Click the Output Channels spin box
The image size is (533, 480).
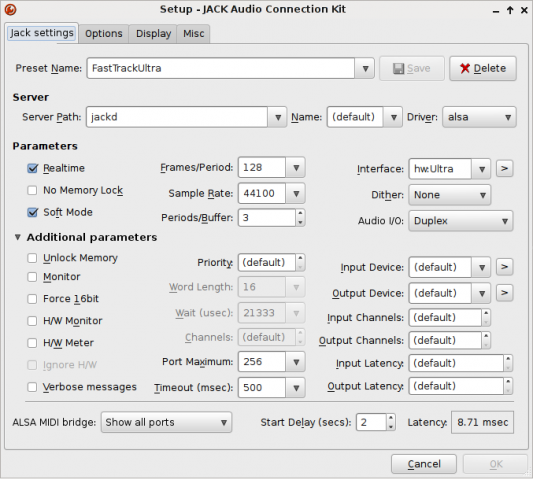tap(449, 340)
